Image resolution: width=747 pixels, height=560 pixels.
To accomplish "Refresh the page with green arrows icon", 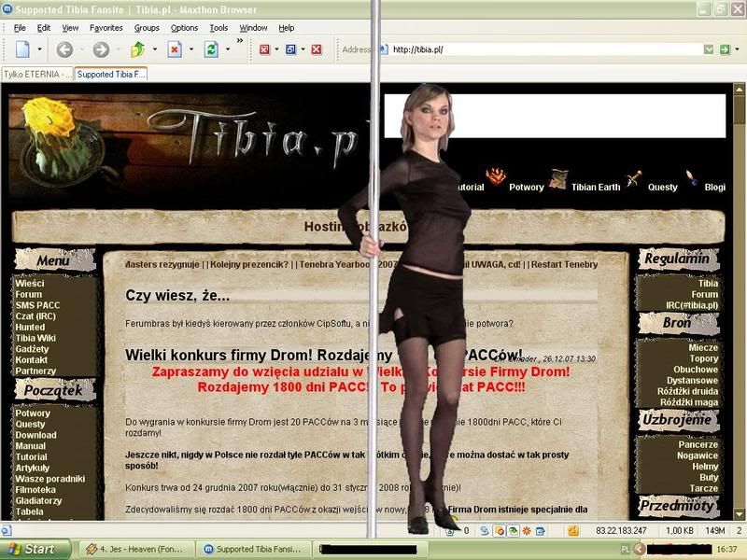I will click(211, 49).
